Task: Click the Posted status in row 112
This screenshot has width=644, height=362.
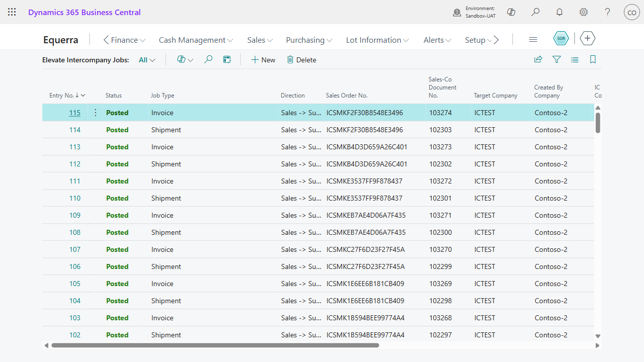Action: [x=117, y=164]
